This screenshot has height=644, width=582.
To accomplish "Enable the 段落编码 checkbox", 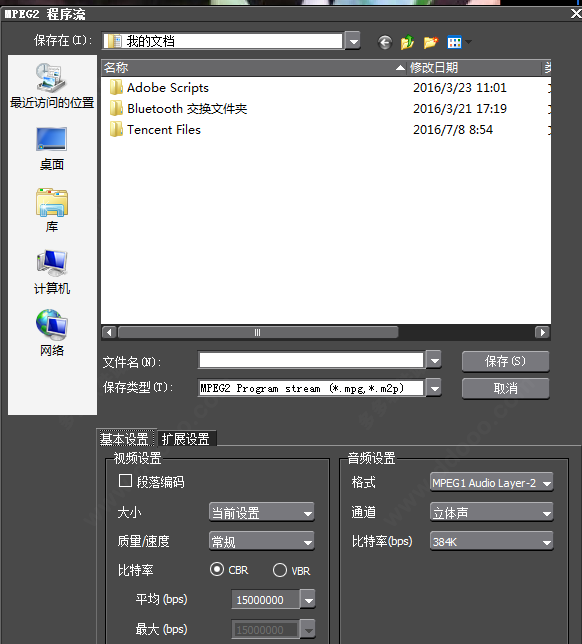I will [x=125, y=481].
